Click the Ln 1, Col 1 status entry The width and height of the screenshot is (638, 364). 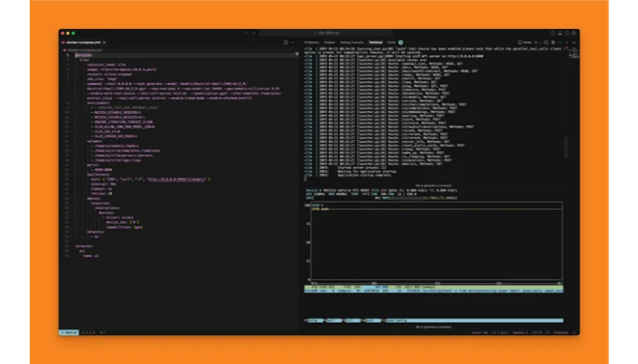(500, 332)
